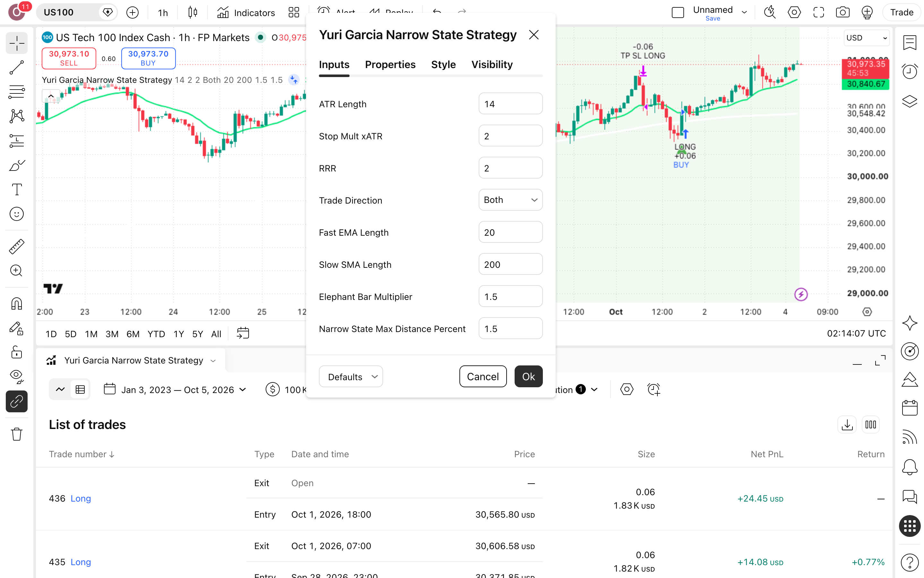
Task: Click the Cancel button
Action: tap(483, 377)
